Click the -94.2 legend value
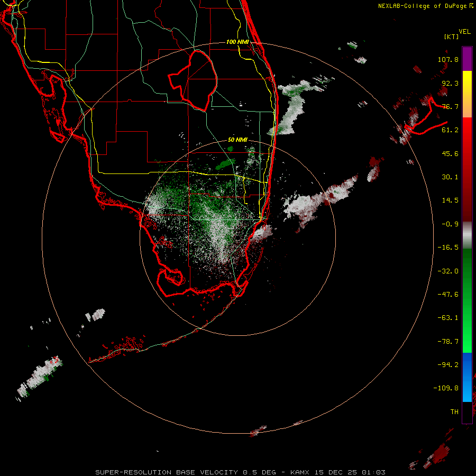Viewport: 476px width, 476px height. 448,365
